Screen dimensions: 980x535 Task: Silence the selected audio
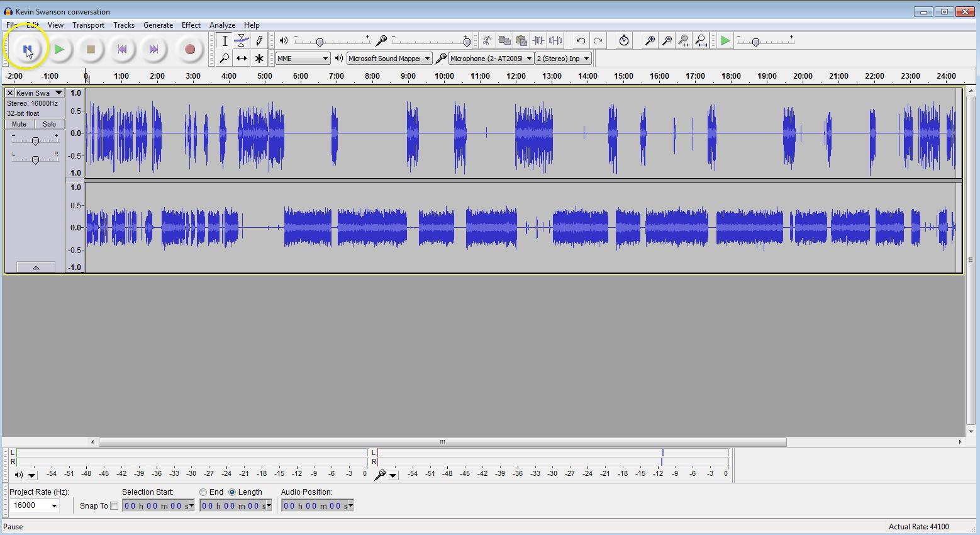pyautogui.click(x=556, y=40)
